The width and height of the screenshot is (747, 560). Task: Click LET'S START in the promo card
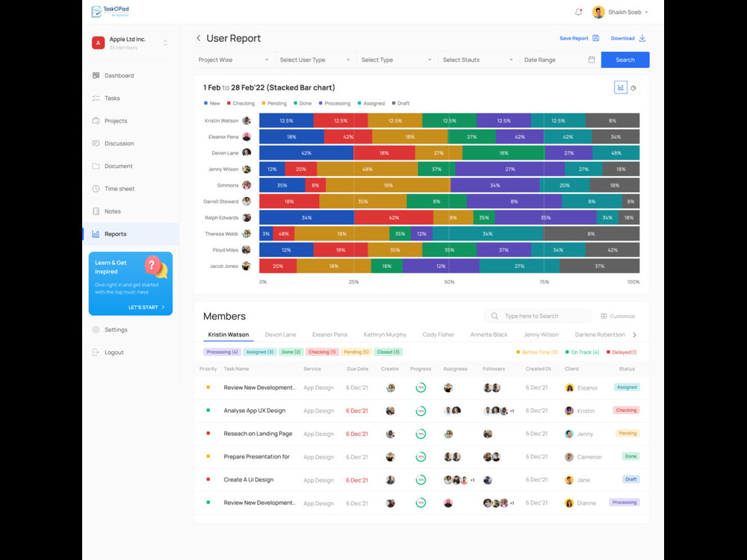(146, 307)
